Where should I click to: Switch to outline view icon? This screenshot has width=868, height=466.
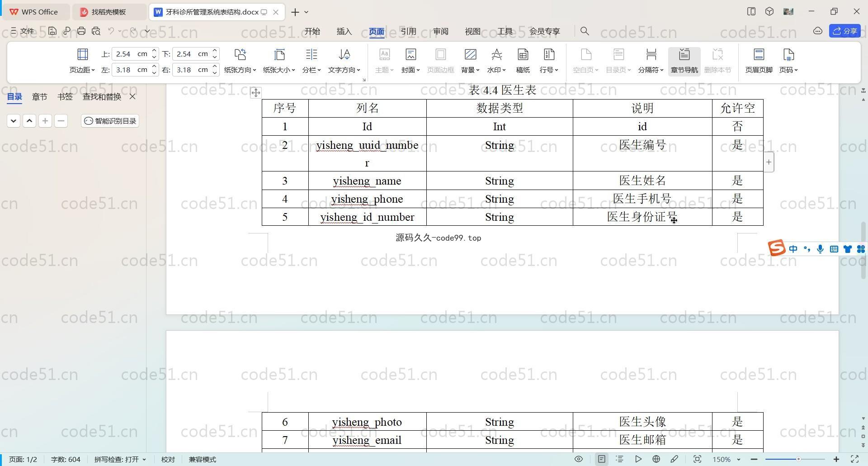(x=619, y=459)
